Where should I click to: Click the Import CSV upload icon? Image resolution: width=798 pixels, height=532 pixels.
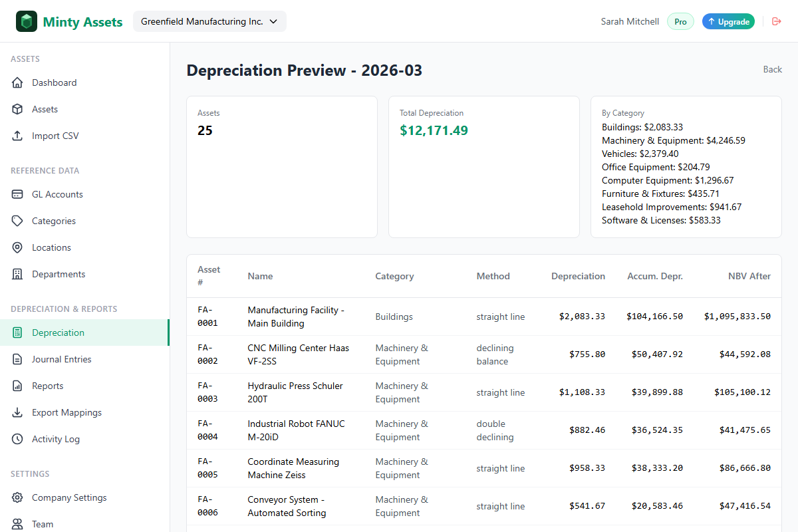[18, 136]
